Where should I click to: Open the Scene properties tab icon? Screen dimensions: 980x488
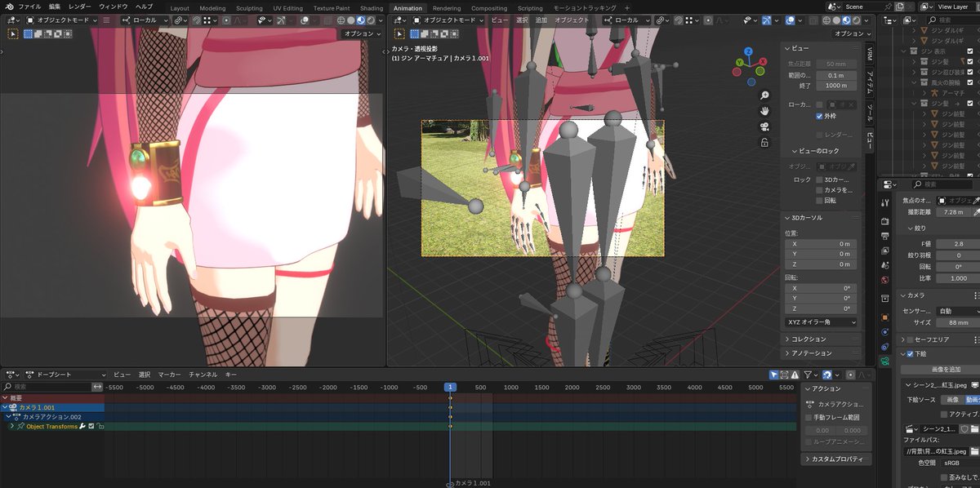tap(885, 265)
